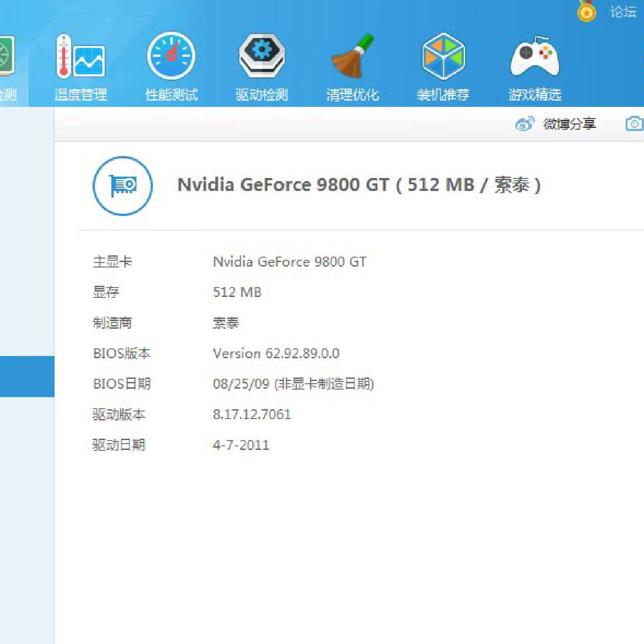This screenshot has height=644, width=644.
Task: Click the 制造商 value 索泰
Action: (x=226, y=322)
